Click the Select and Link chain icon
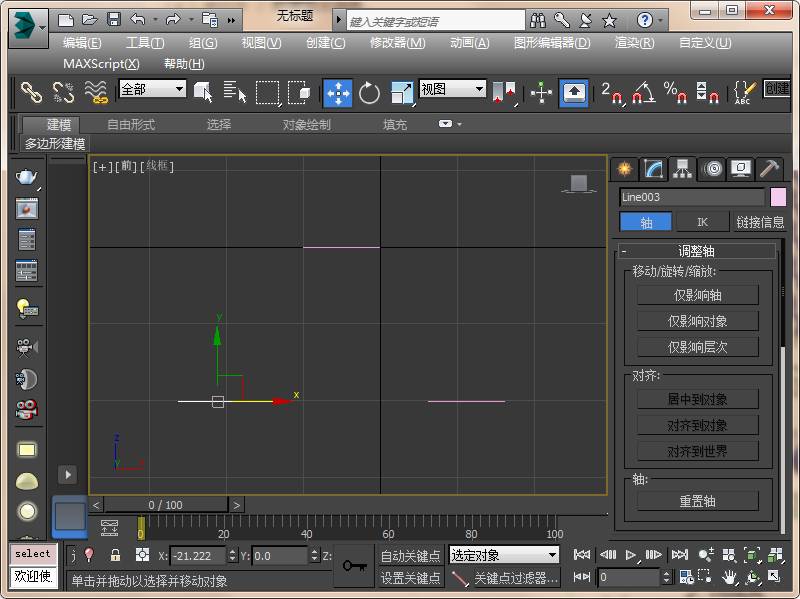 (32, 93)
